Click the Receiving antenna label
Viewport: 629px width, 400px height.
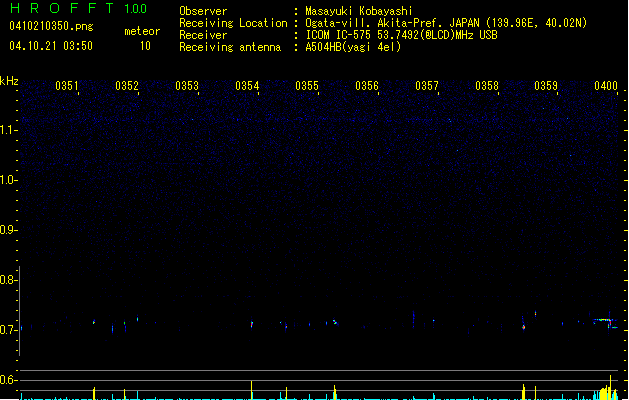(x=230, y=47)
